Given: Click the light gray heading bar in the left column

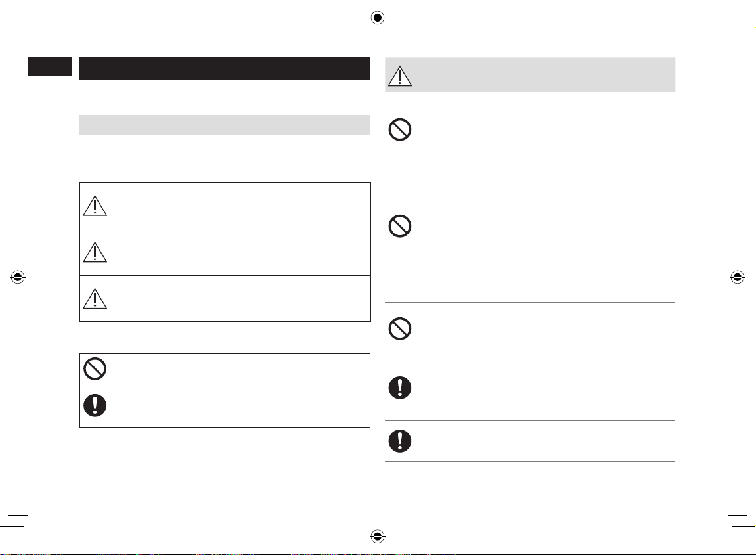Looking at the screenshot, I should coord(225,125).
